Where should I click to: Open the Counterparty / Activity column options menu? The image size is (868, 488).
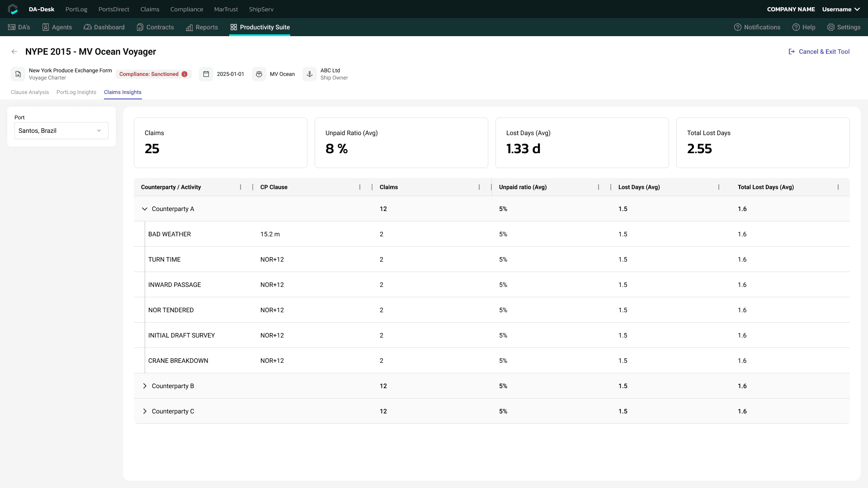coord(241,187)
